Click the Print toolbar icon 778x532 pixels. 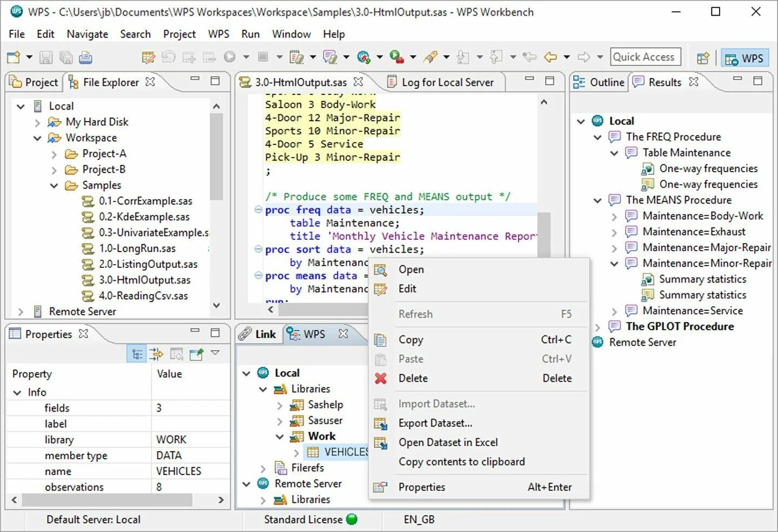click(x=85, y=57)
